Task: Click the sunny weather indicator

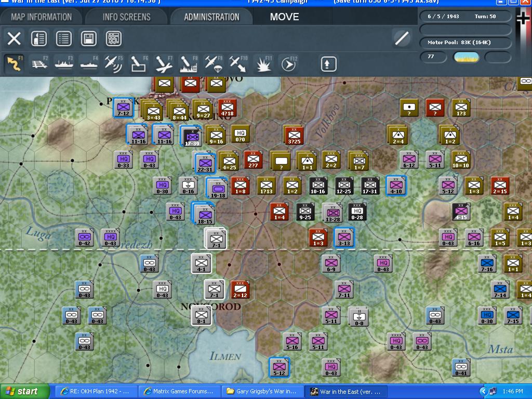Action: (x=467, y=57)
